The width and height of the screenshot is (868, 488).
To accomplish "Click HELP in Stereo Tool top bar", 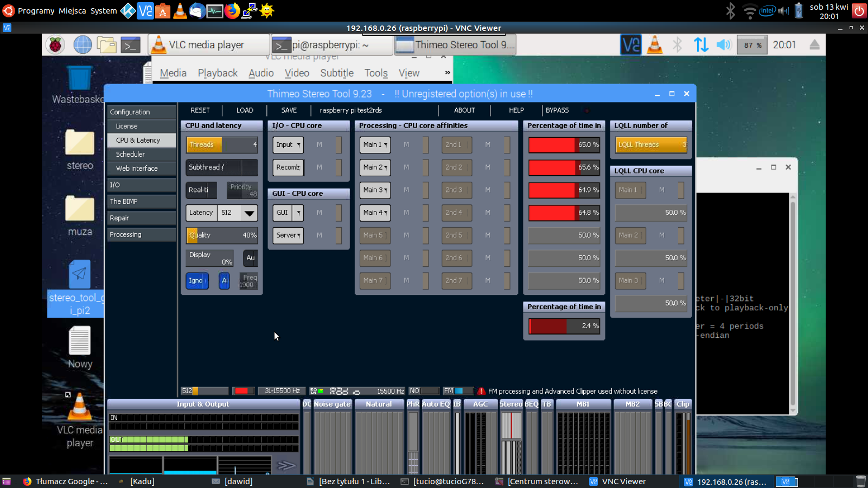I will pyautogui.click(x=516, y=110).
